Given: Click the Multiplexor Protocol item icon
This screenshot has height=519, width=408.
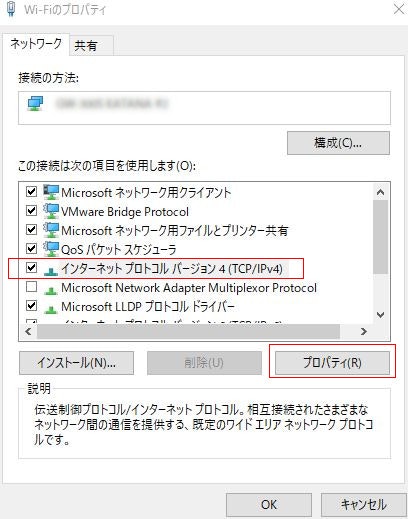Looking at the screenshot, I should (51, 290).
